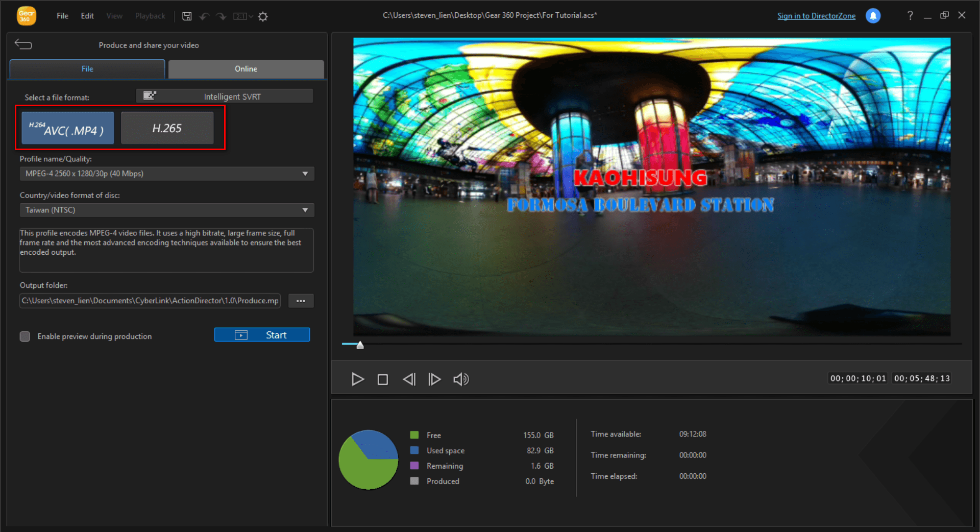Open the 2:1 aspect ratio dropdown
This screenshot has height=532, width=980.
point(243,16)
